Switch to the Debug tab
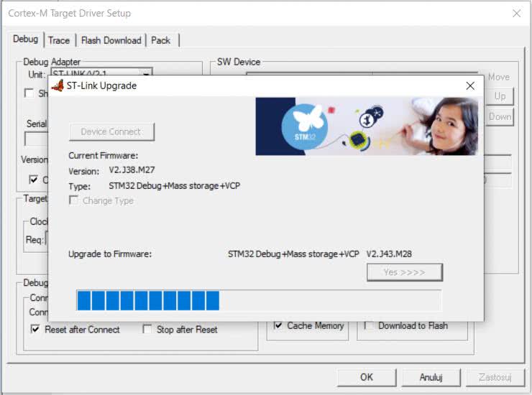 [25, 39]
